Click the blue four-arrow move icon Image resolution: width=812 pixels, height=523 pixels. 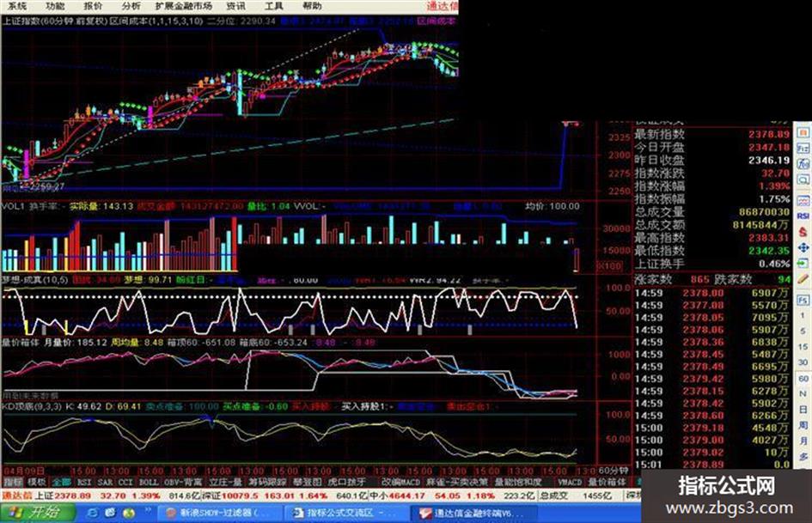click(x=803, y=247)
